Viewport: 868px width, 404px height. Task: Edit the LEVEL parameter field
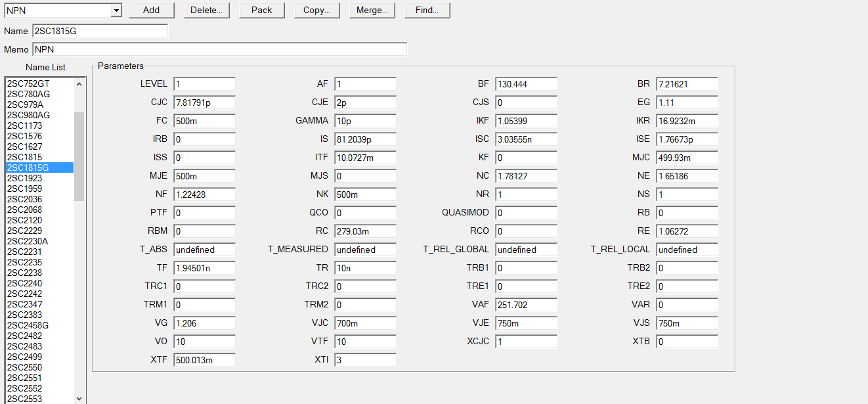204,84
